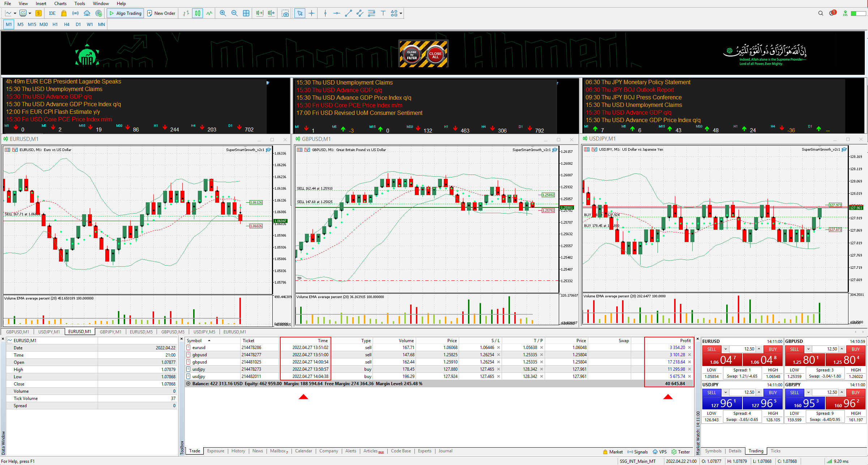868x465 pixels.
Task: Enable the M15 timeframe button
Action: (32, 25)
